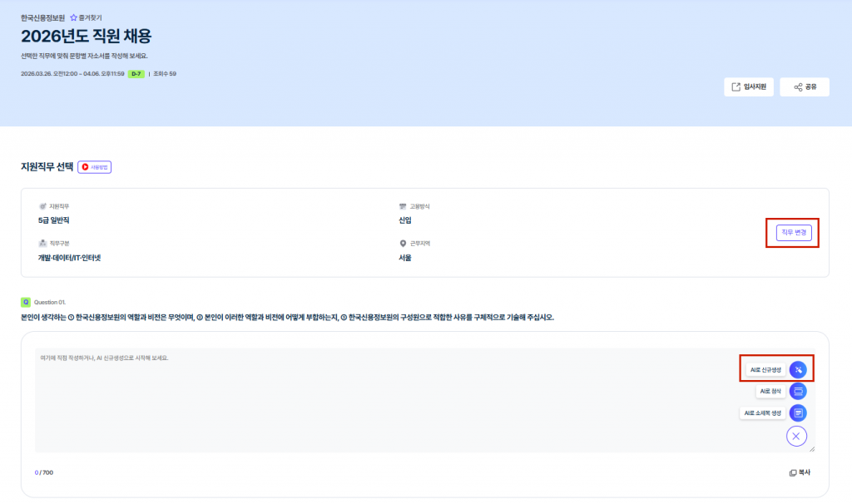Image resolution: width=852 pixels, height=504 pixels.
Task: Click the 근무지역 location pin icon
Action: [403, 244]
